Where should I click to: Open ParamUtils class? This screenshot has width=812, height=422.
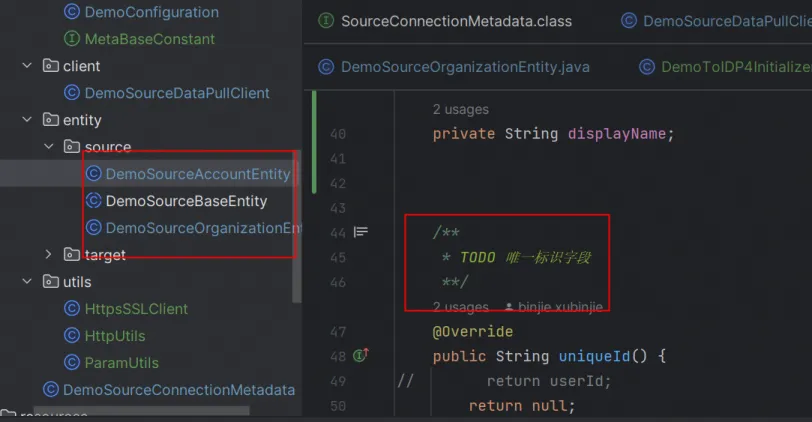(122, 362)
